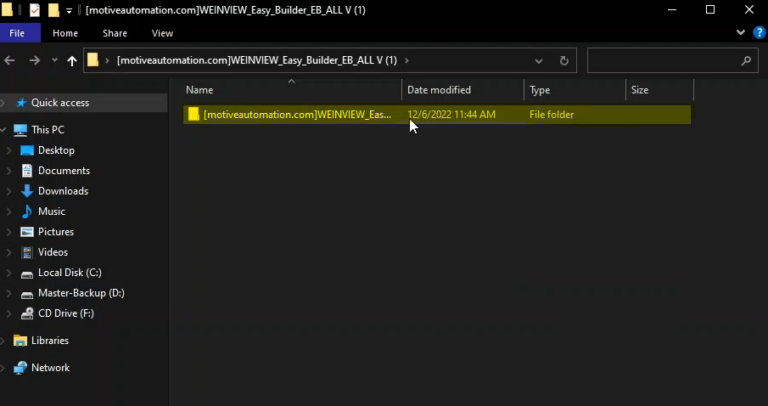This screenshot has height=406, width=768.
Task: Expand the ribbon with the chevron
Action: 741,33
